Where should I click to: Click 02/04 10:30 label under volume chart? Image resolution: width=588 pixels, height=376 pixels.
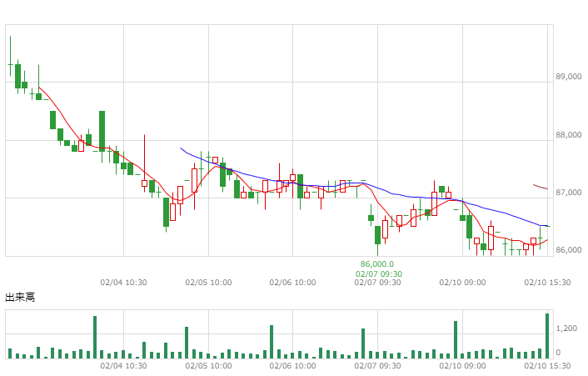point(123,366)
